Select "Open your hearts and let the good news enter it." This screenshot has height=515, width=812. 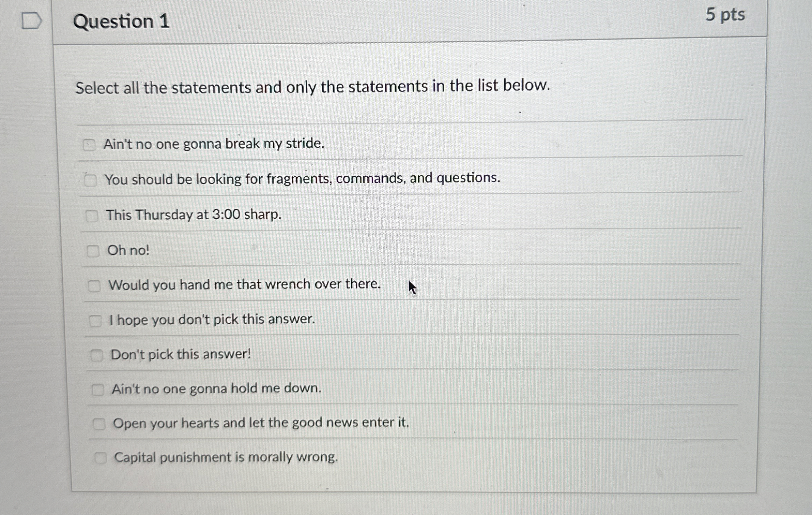pyautogui.click(x=100, y=424)
